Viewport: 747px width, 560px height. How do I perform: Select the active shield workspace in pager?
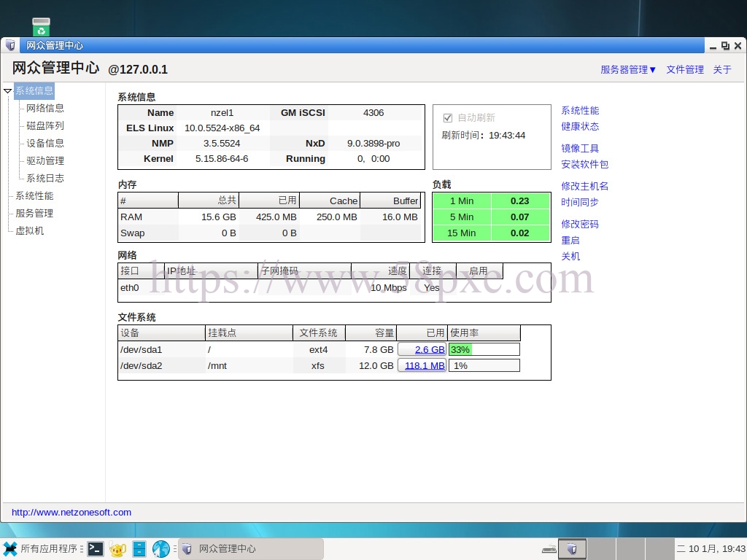[x=573, y=549]
